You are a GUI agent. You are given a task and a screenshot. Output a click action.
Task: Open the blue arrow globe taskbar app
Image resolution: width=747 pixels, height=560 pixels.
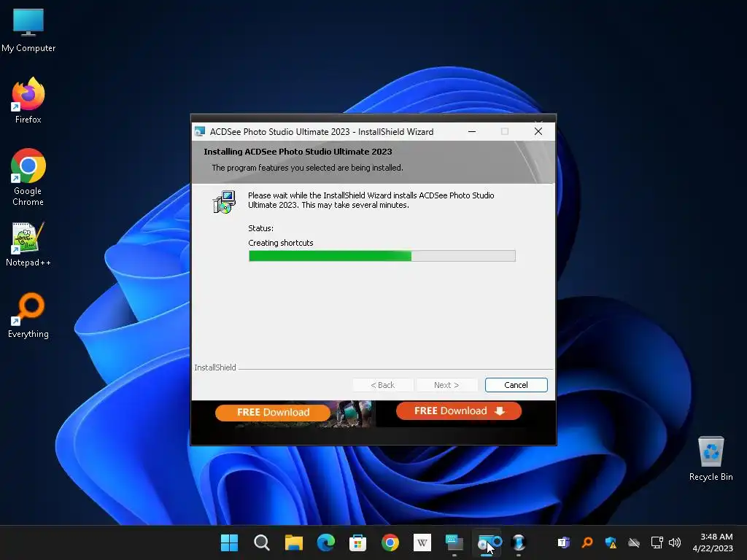click(x=519, y=542)
